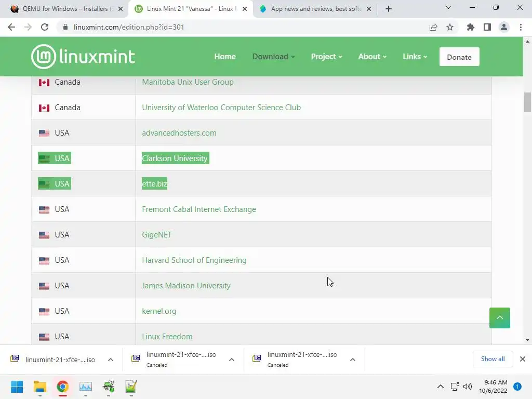
Task: Open the tab search dropdown arrow
Action: point(448,7)
